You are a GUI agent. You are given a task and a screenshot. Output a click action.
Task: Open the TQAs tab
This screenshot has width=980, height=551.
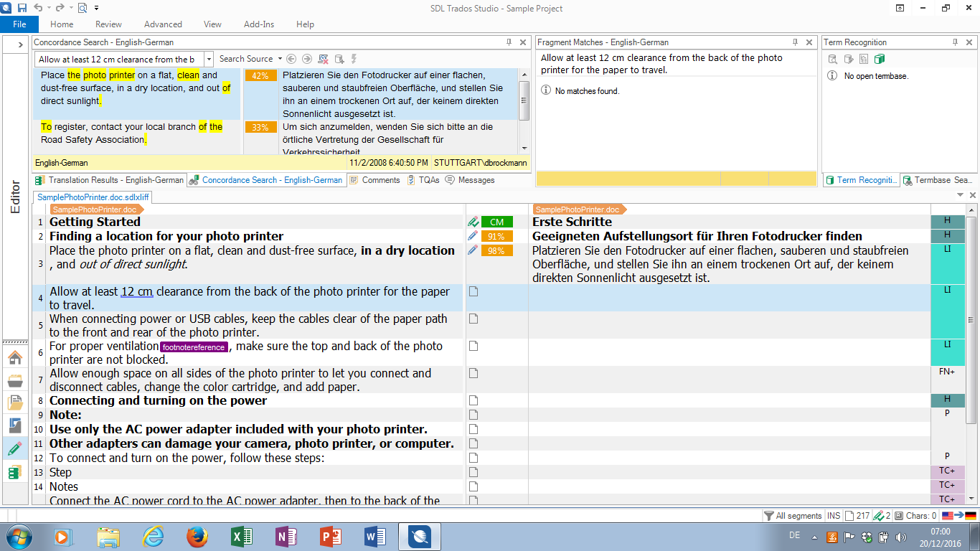coord(423,180)
